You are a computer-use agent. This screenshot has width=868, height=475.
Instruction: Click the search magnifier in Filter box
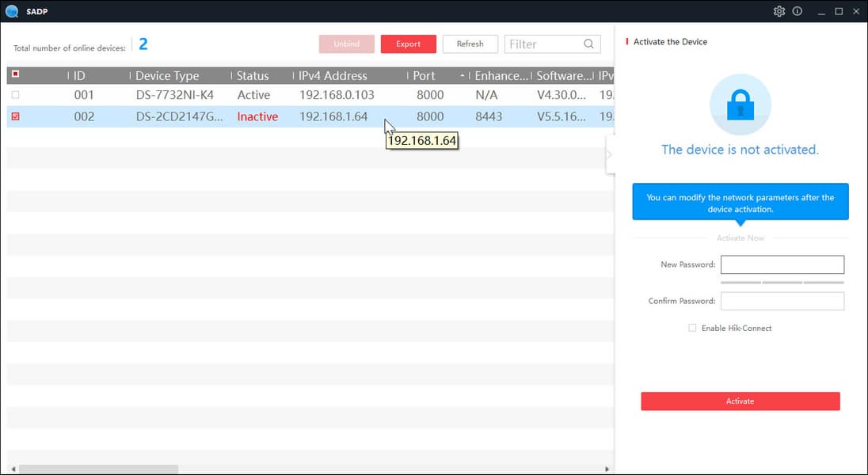[588, 44]
